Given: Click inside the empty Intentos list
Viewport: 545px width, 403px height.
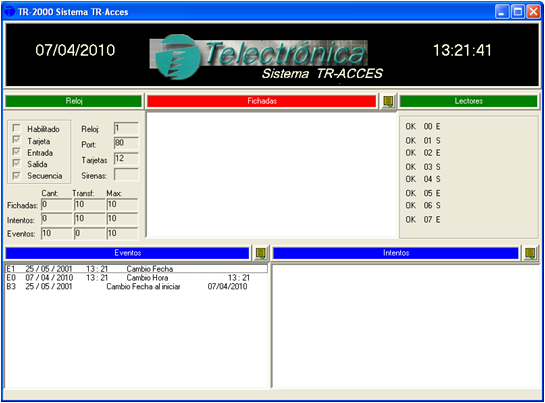Looking at the screenshot, I should coord(406,326).
